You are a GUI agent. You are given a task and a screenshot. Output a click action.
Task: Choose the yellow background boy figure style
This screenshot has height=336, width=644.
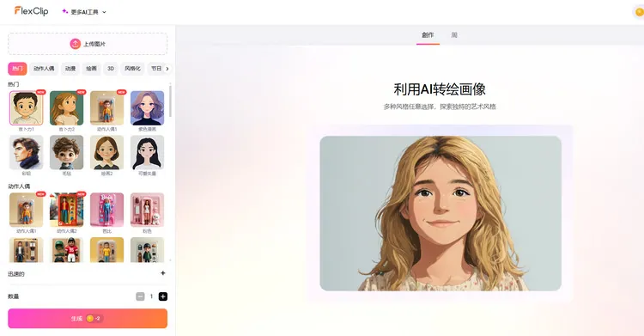pos(106,250)
